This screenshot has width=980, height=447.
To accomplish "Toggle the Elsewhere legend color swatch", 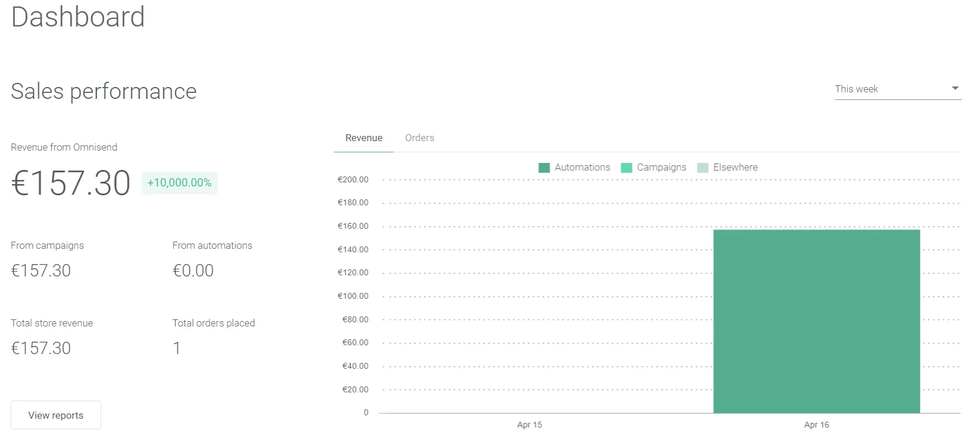I will pyautogui.click(x=702, y=168).
